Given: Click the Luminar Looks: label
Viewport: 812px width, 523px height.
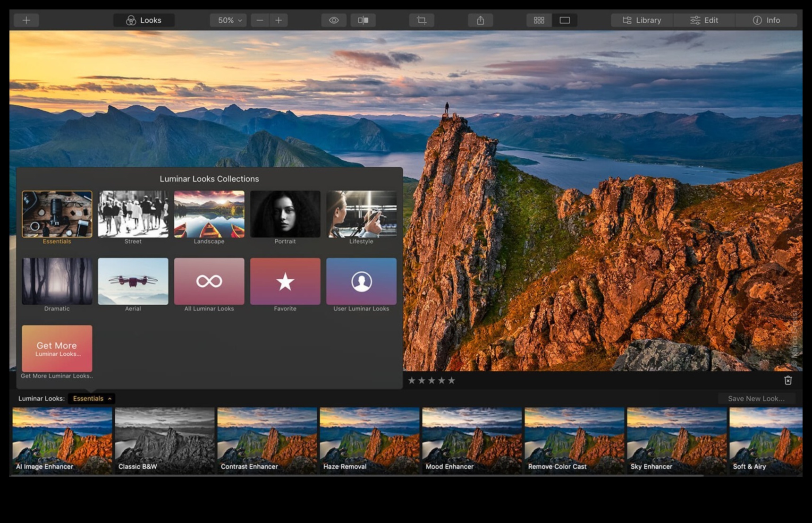Looking at the screenshot, I should tap(42, 398).
